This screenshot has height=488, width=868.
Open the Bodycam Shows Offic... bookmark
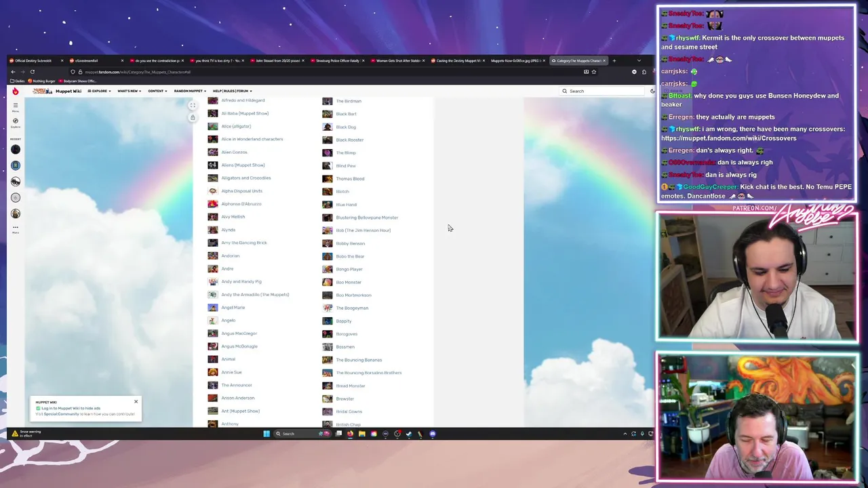click(78, 81)
